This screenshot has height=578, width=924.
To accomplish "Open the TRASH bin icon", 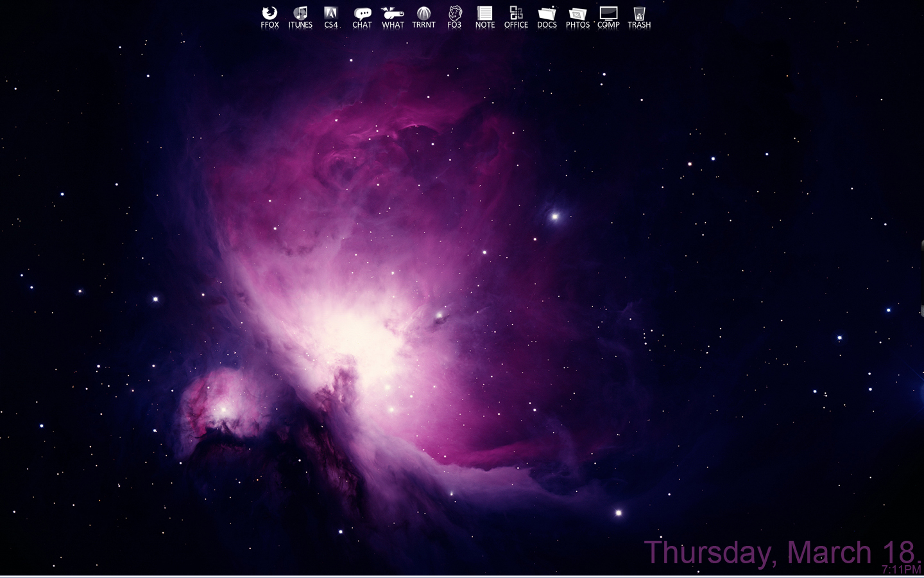I will 638,13.
